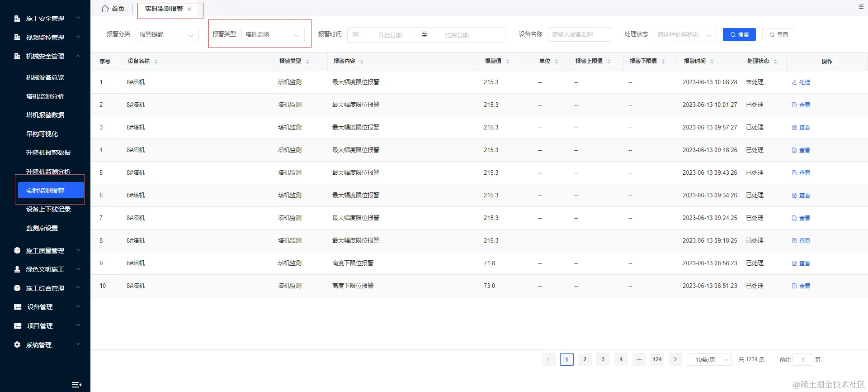Go to page 3
868x392 pixels.
tap(603, 359)
